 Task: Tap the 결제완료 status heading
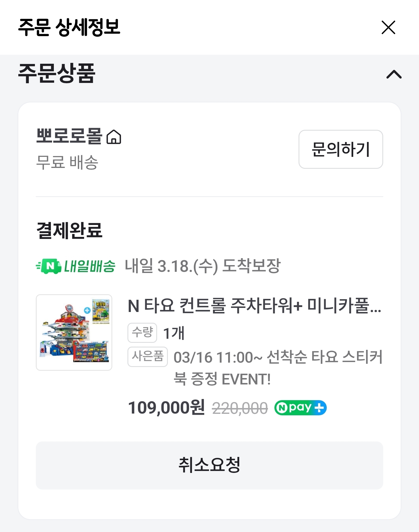click(x=69, y=230)
